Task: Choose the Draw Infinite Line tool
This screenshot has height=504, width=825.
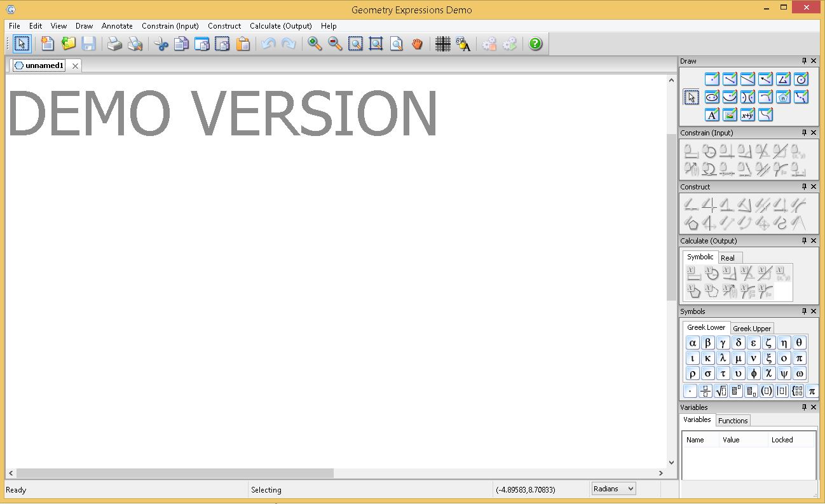Action: tap(747, 79)
